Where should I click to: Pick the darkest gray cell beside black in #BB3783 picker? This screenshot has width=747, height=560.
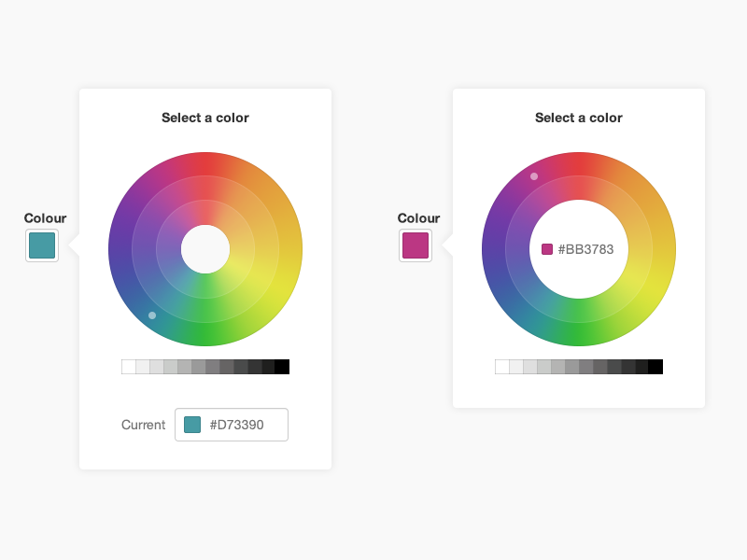[641, 367]
